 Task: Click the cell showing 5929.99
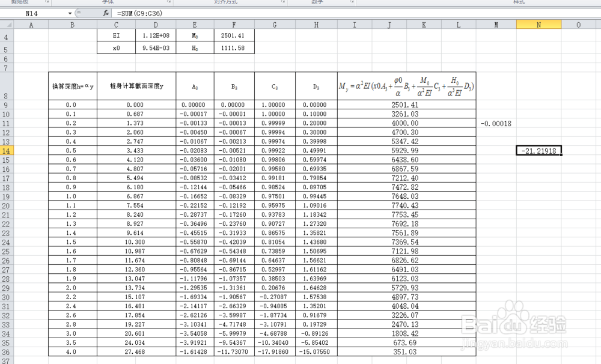407,151
